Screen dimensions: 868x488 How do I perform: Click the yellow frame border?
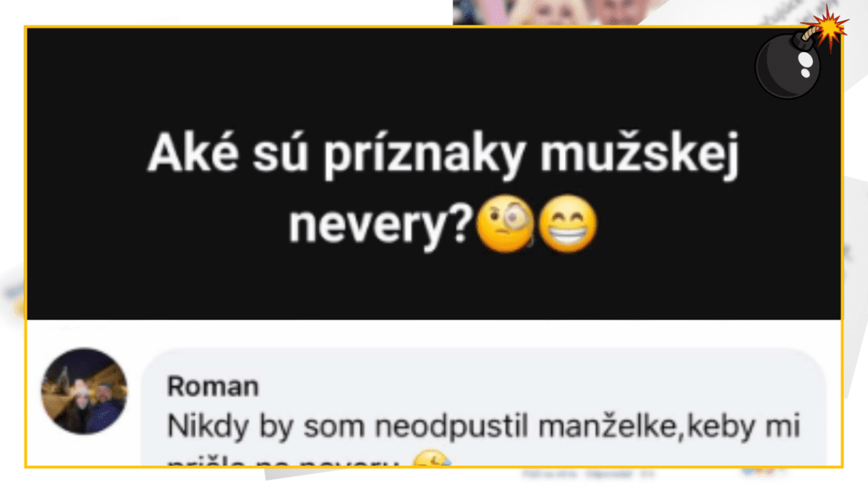pos(434,27)
